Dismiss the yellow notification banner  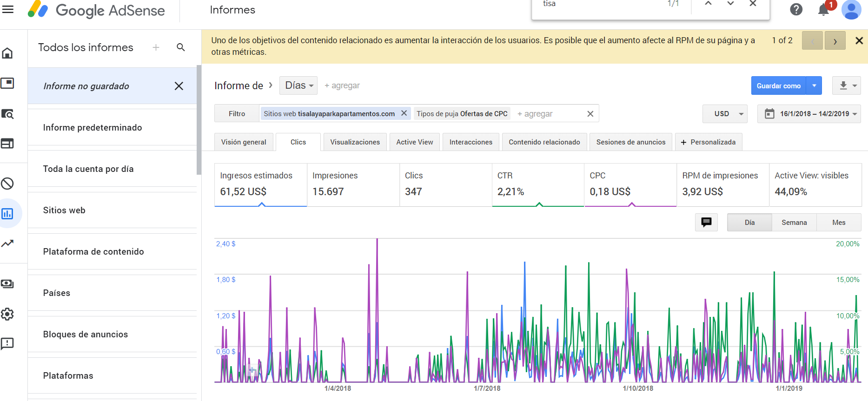pos(859,40)
